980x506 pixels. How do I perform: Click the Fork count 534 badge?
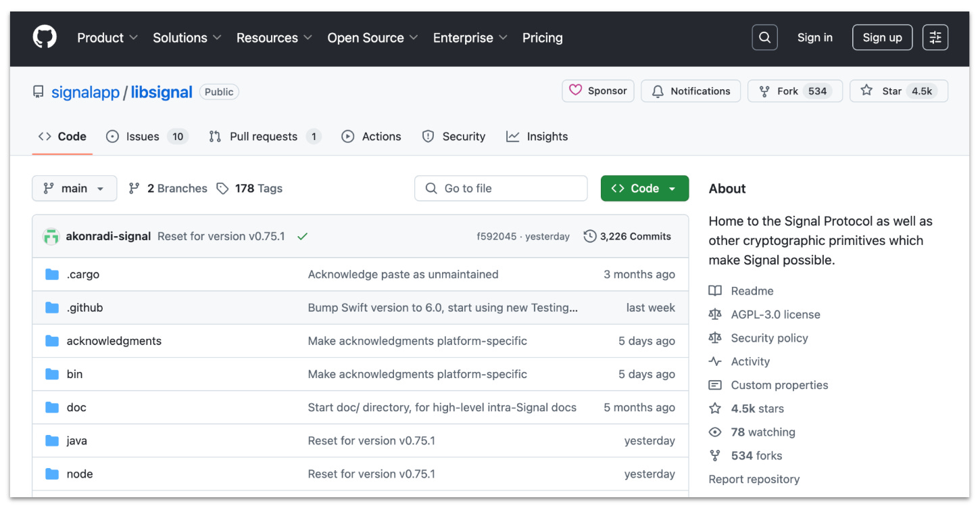coord(817,91)
